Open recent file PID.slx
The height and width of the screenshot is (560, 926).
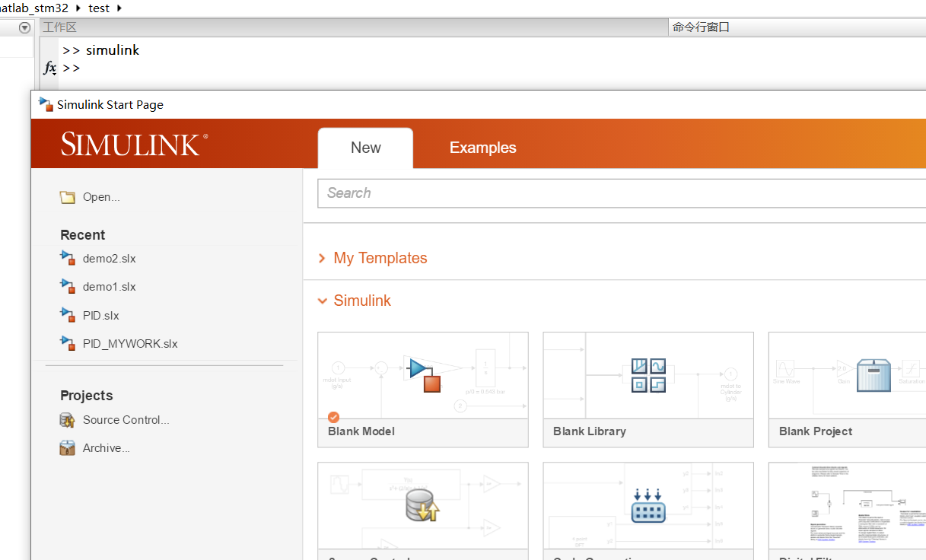[x=101, y=316]
